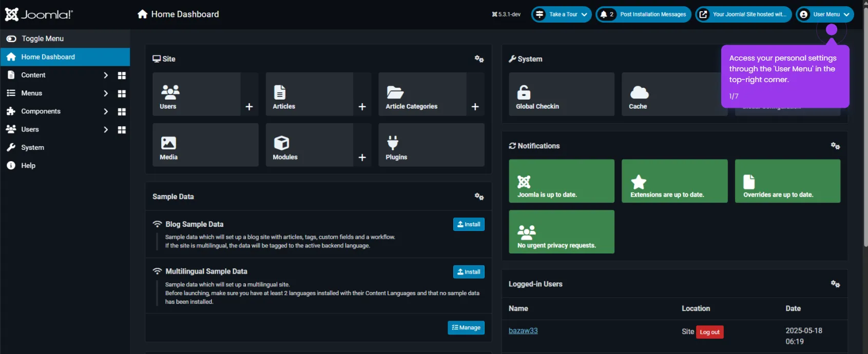Open the hosted Joomla site link
The image size is (868, 354).
[x=743, y=14]
